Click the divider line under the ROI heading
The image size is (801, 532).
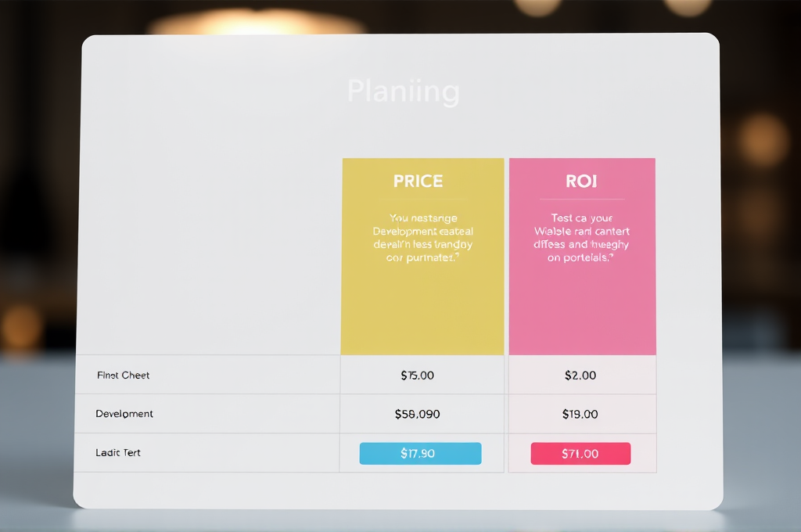pyautogui.click(x=581, y=199)
